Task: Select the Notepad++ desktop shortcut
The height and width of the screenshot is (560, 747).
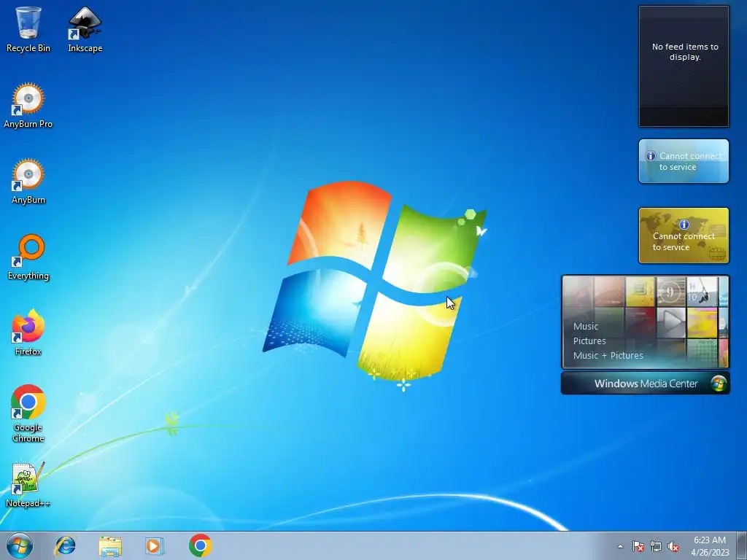Action: [28, 485]
